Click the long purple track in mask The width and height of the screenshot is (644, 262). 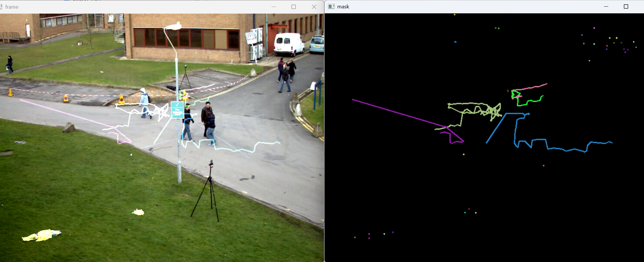tap(397, 113)
